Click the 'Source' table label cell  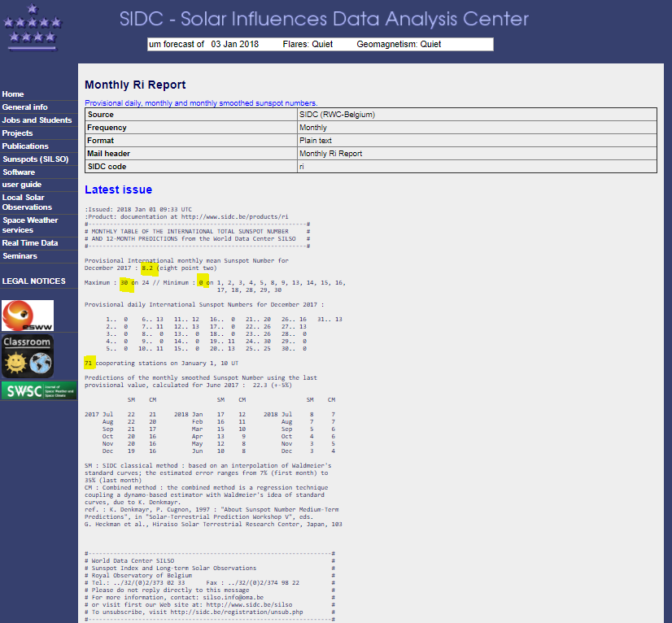(191, 115)
